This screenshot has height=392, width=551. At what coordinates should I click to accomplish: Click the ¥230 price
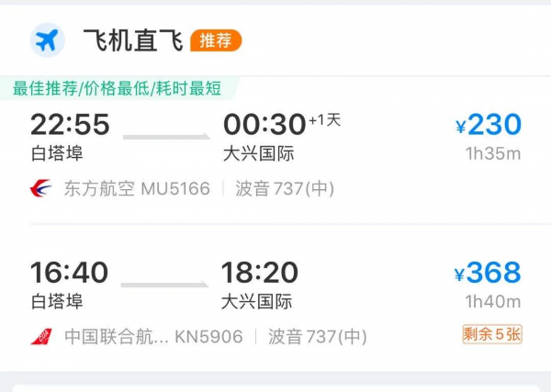coord(489,125)
